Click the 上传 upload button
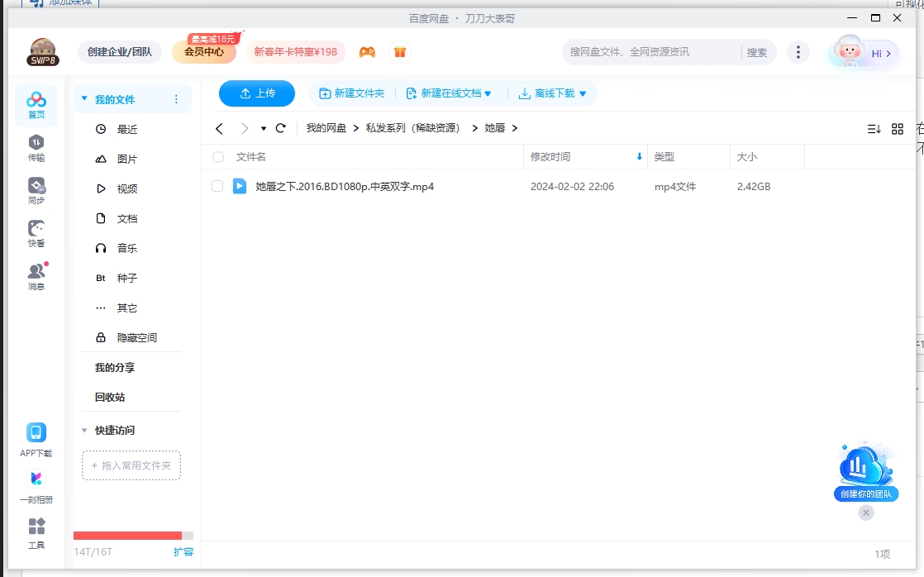The image size is (924, 577). pos(256,93)
